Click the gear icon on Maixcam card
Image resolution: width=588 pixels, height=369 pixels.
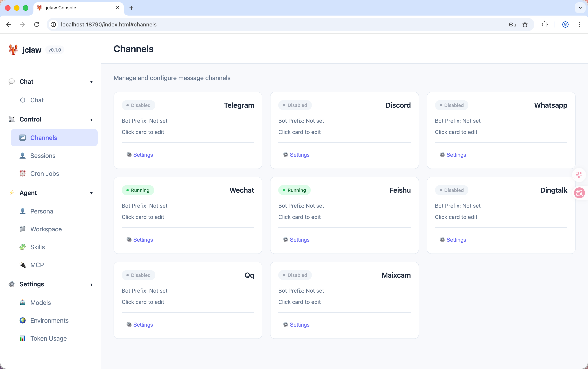coord(286,325)
